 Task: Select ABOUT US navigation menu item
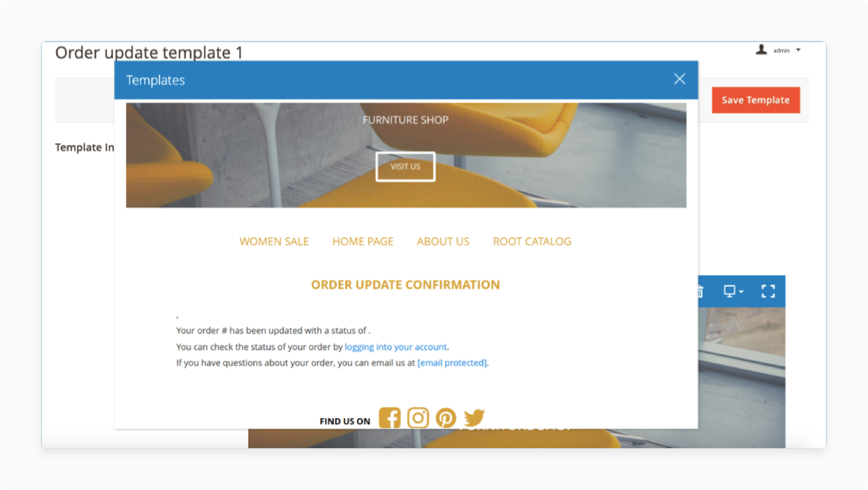(443, 241)
